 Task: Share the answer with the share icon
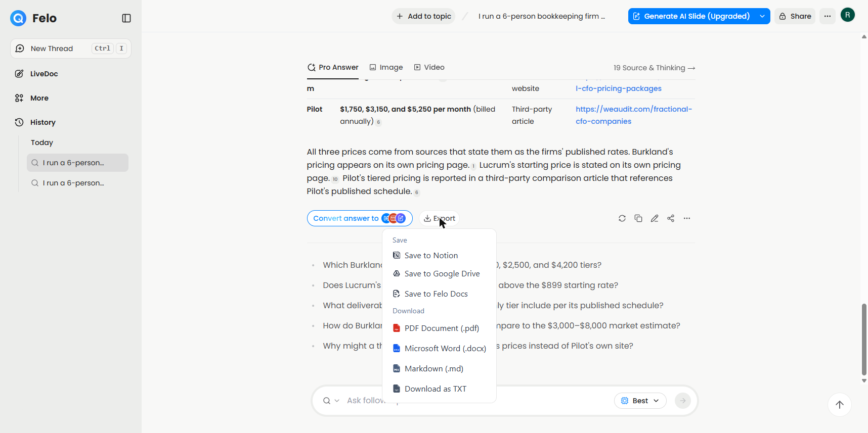pos(671,218)
